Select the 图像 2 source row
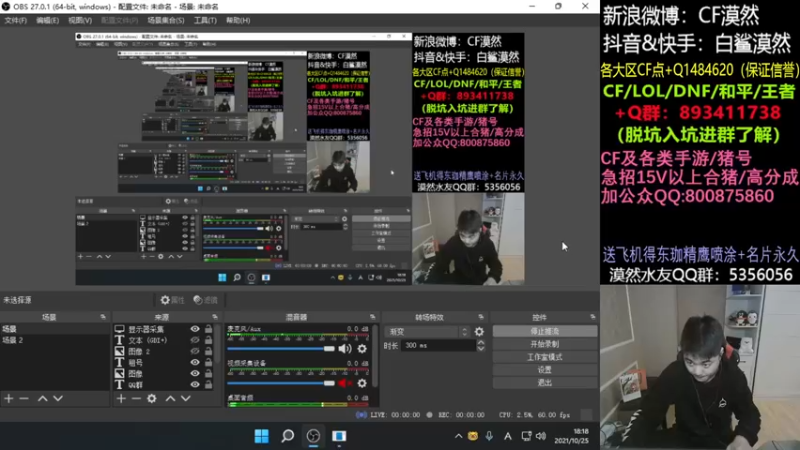The width and height of the screenshot is (800, 450). (164, 352)
